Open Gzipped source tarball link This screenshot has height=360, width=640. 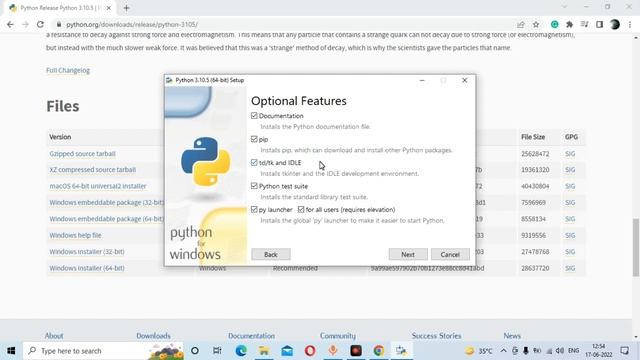(x=82, y=154)
